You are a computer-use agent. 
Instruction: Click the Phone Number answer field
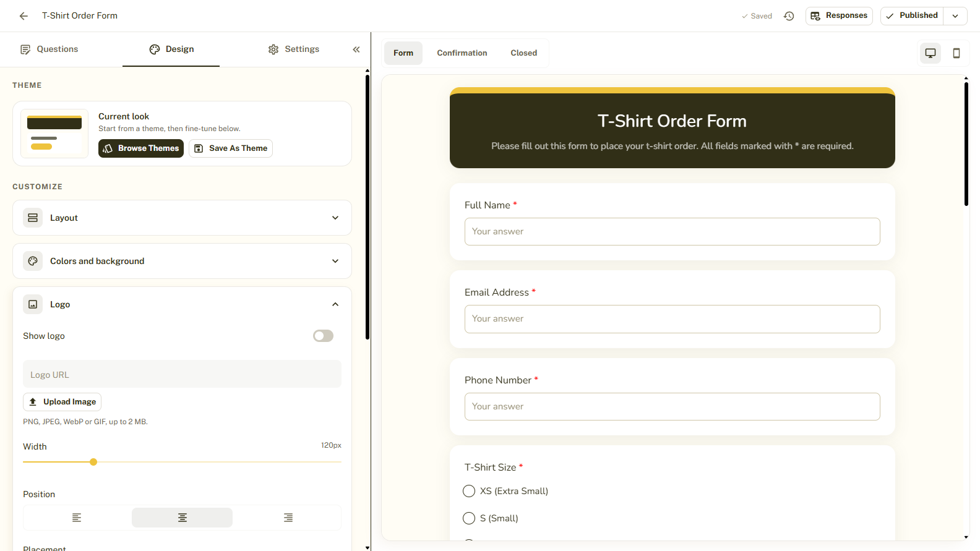click(x=673, y=407)
